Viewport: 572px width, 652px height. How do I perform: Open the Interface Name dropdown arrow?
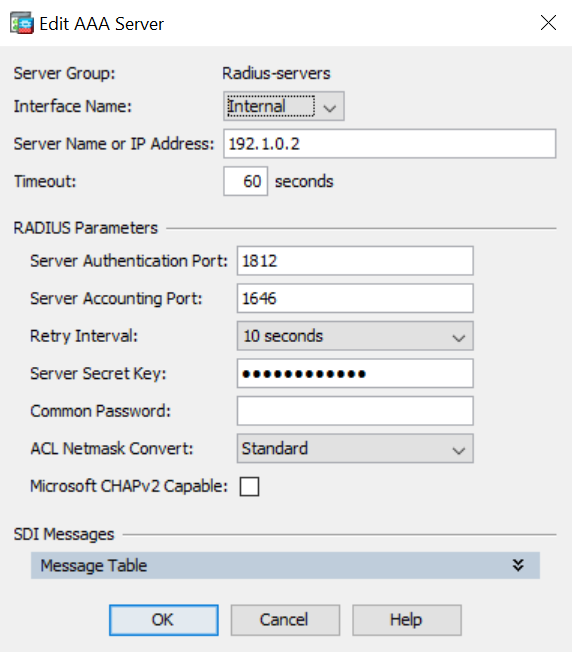(x=330, y=108)
